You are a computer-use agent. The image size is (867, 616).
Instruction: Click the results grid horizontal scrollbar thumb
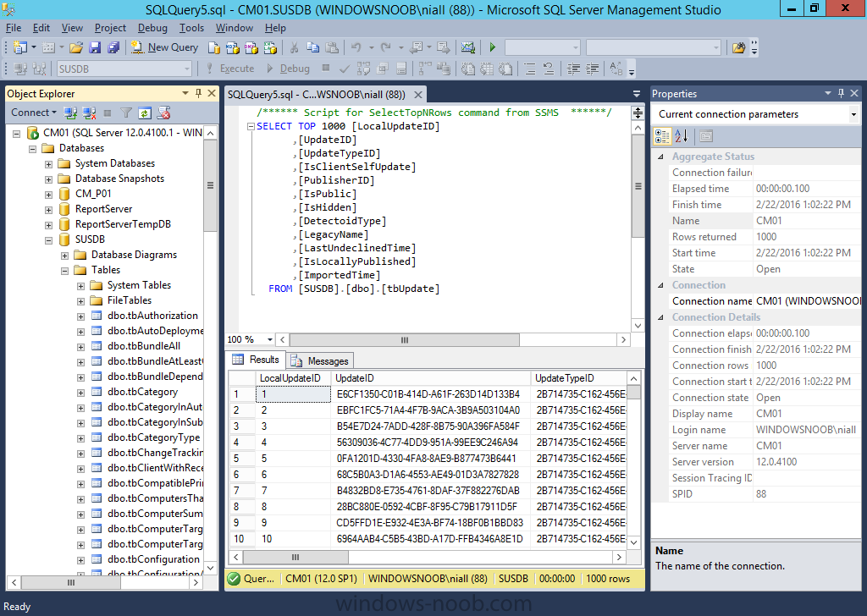pyautogui.click(x=295, y=558)
